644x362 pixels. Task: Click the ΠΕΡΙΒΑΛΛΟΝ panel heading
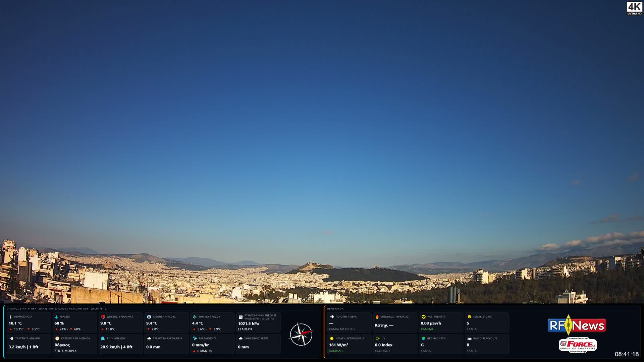[x=335, y=309]
